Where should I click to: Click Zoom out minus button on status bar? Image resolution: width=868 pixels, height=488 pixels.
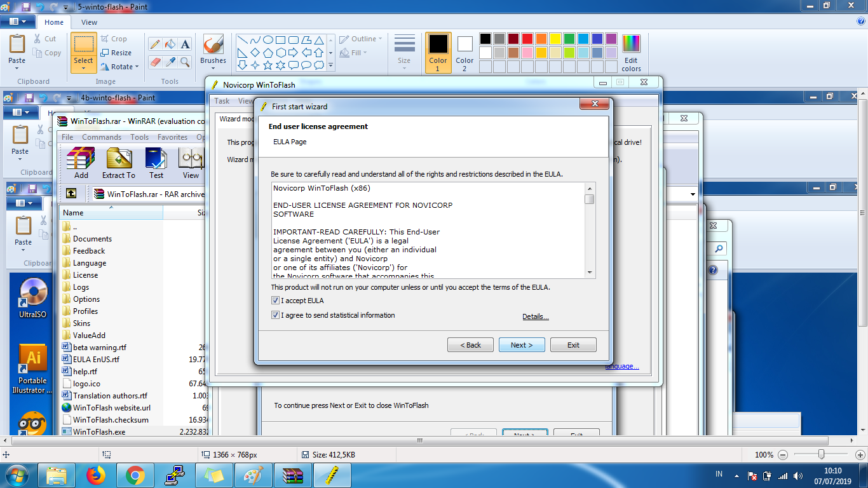coord(783,455)
